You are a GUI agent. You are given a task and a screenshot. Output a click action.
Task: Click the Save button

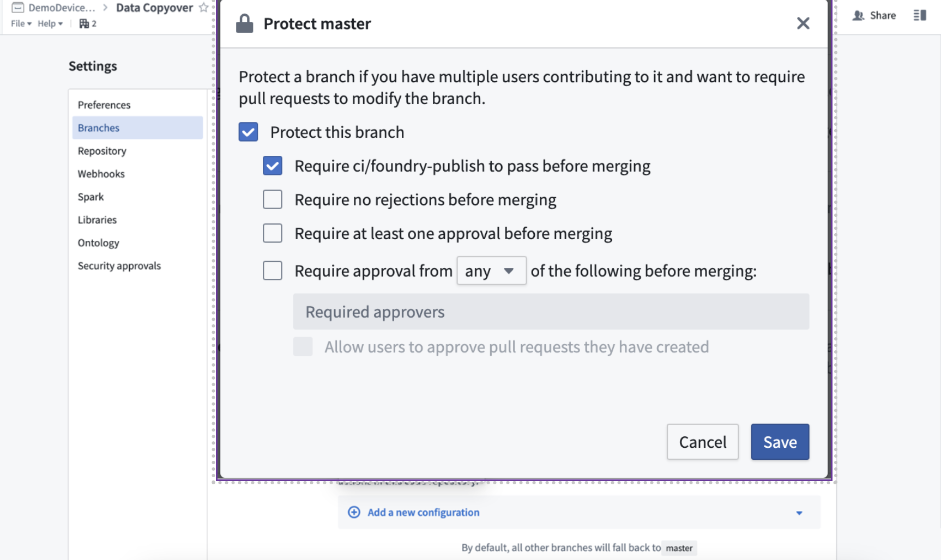780,442
